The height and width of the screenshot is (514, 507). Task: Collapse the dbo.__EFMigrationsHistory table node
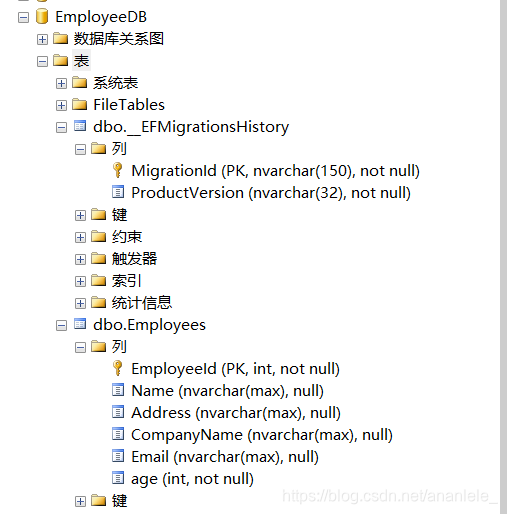(x=61, y=127)
